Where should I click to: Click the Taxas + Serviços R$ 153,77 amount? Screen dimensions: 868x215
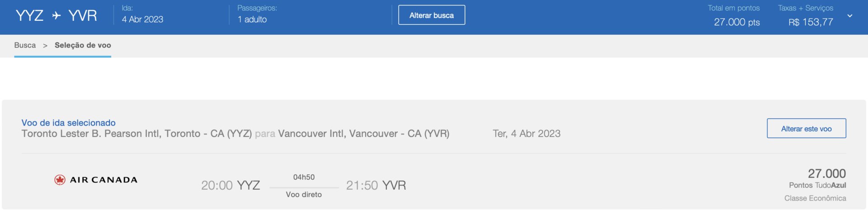811,22
